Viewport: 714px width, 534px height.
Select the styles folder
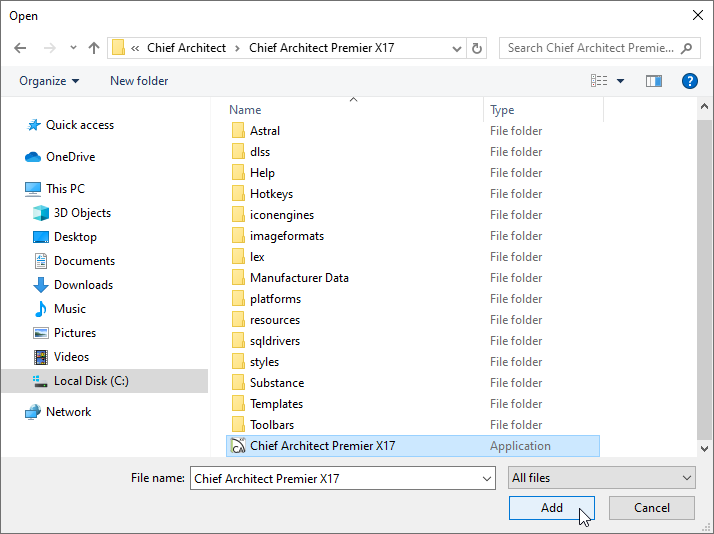(413, 362)
